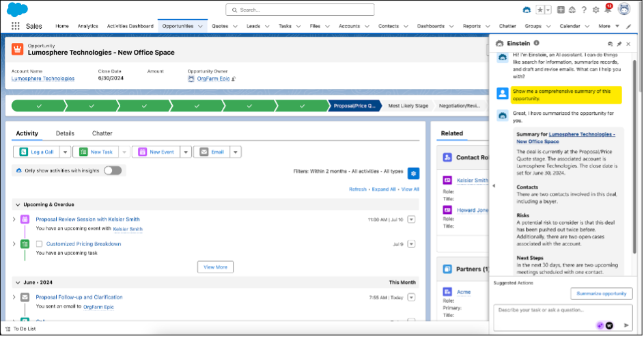Check Customized Pricing Breakdown task checkbox
Viewport: 644px width, 337px height.
click(x=39, y=244)
